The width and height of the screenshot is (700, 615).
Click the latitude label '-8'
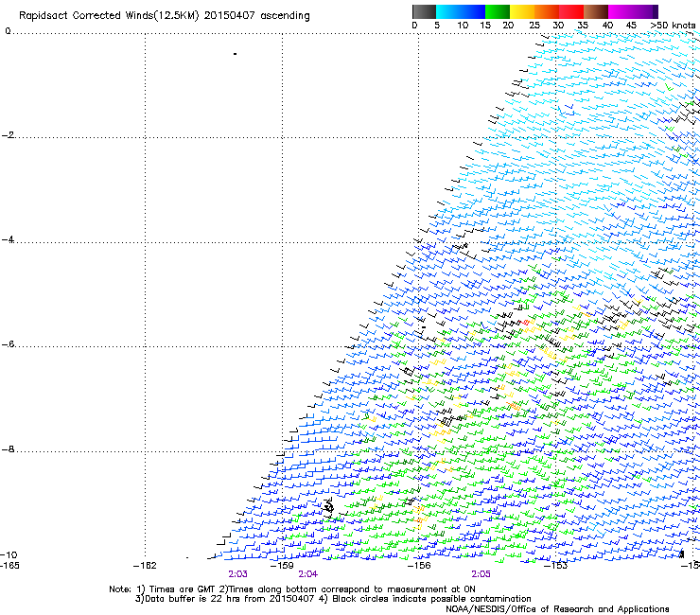point(8,449)
